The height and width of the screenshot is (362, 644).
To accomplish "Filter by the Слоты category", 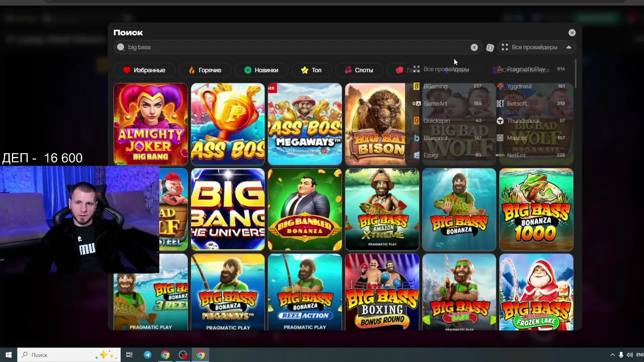I will pos(359,70).
